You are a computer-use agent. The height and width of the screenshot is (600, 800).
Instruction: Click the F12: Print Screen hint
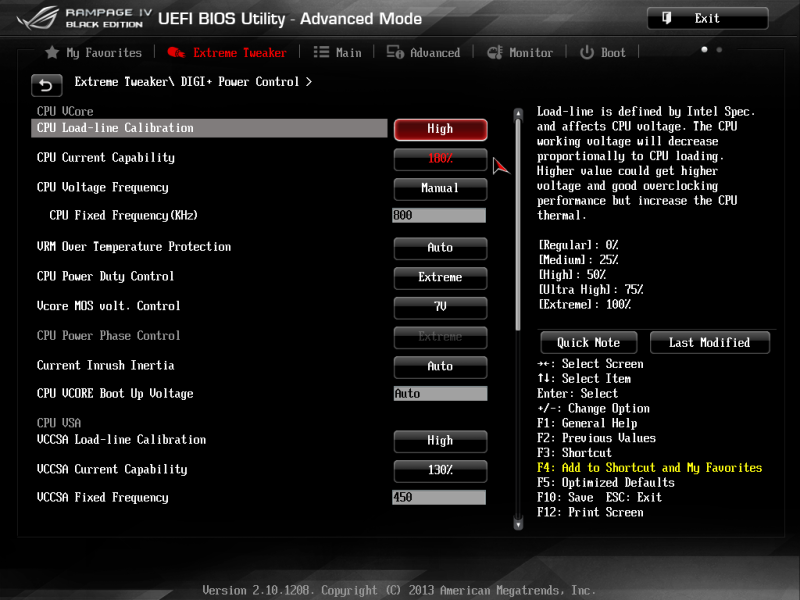click(x=590, y=512)
